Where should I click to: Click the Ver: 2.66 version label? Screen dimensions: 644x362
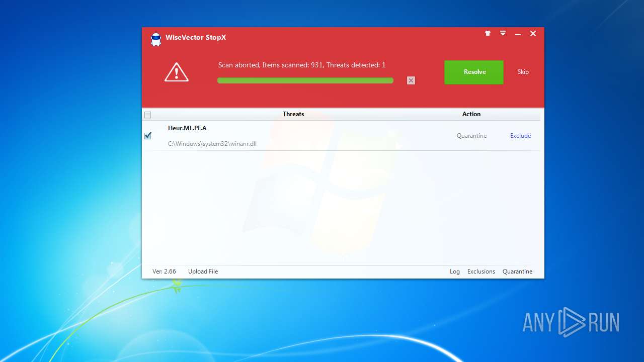click(x=164, y=271)
